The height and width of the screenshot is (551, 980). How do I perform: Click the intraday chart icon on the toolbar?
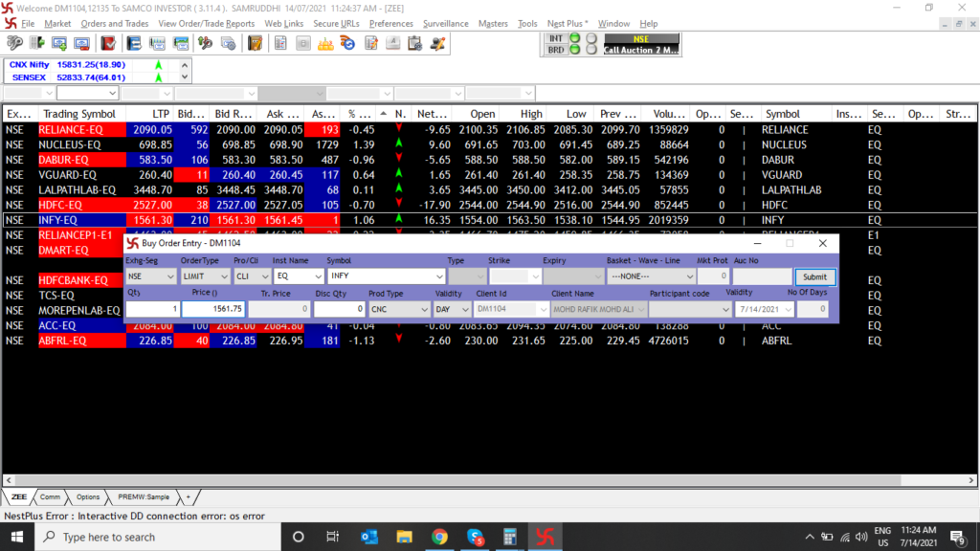tap(157, 43)
